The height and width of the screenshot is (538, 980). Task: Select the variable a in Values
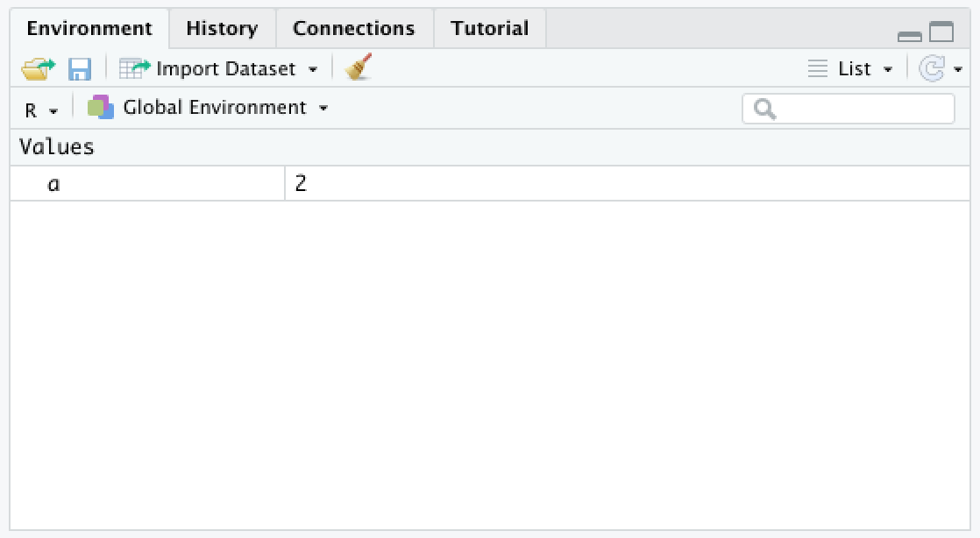[54, 182]
